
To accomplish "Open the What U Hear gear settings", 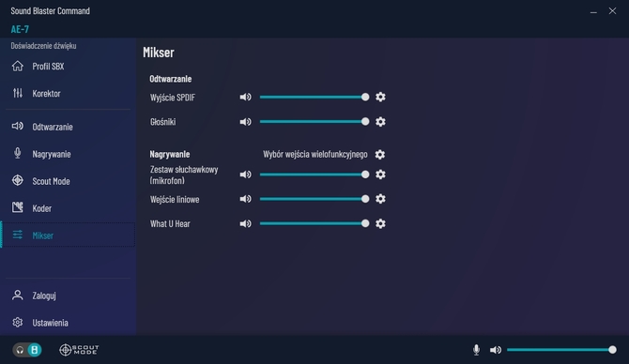I will tap(380, 223).
